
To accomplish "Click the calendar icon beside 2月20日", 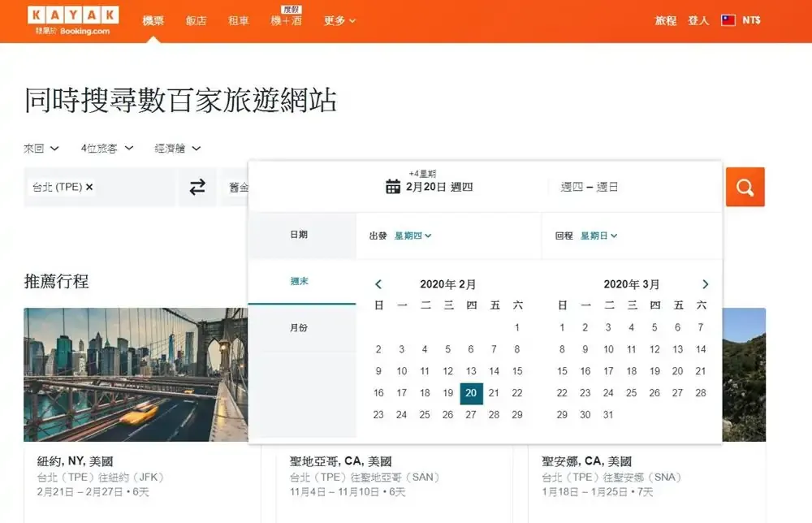I will tap(392, 187).
